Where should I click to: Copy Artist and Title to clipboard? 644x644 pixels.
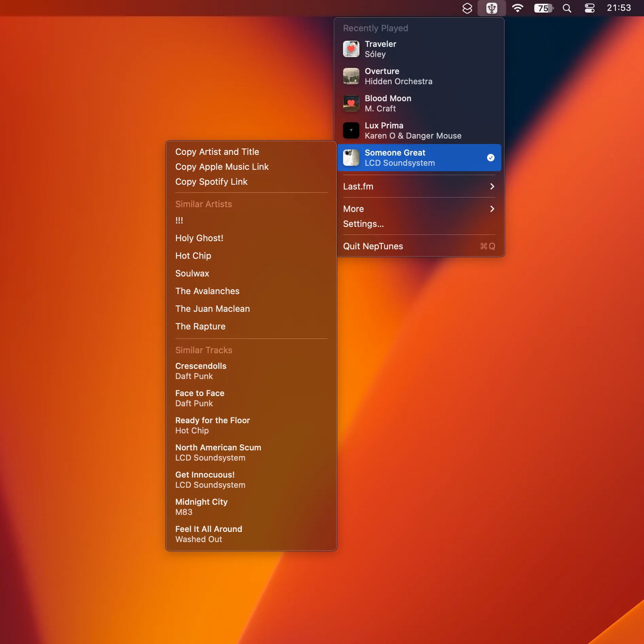pyautogui.click(x=217, y=152)
